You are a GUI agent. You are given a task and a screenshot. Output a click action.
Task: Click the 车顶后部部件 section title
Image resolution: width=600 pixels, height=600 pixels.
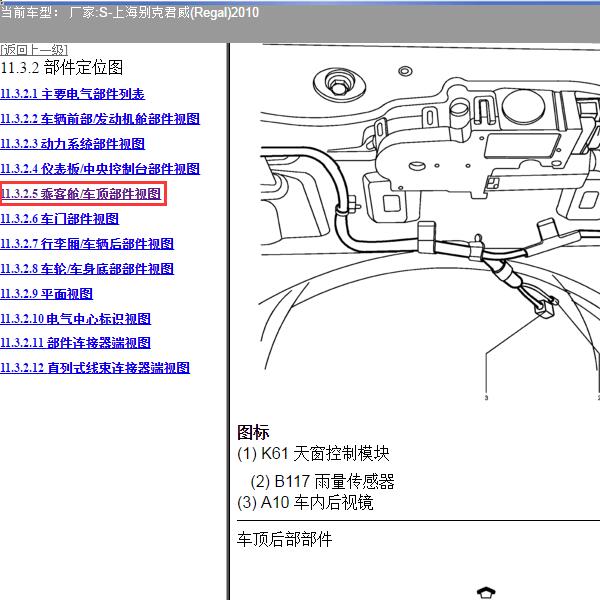[x=284, y=540]
